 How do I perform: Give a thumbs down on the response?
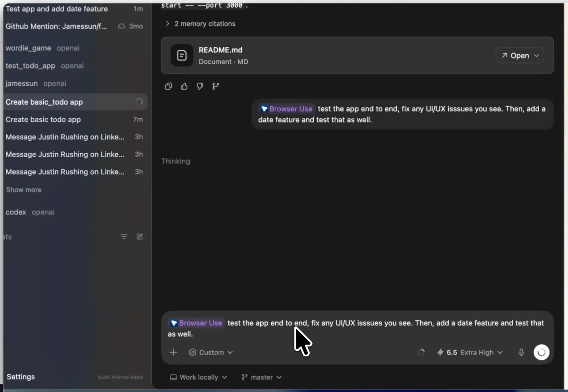click(x=200, y=86)
